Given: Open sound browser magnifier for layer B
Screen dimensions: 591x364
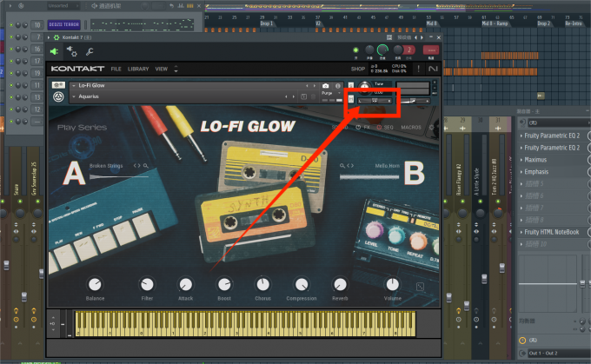Looking at the screenshot, I should [342, 166].
